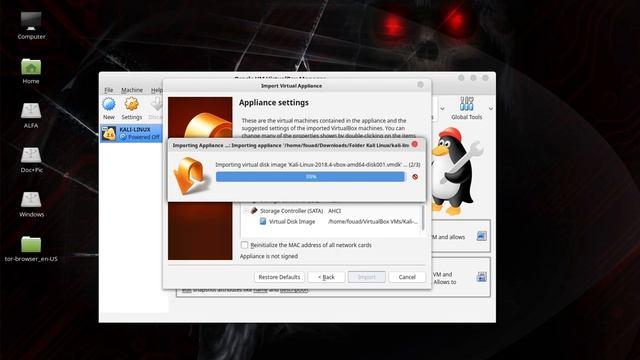The height and width of the screenshot is (360, 640).
Task: Select the KALI-LINUX virtual machine entry
Action: [x=131, y=133]
